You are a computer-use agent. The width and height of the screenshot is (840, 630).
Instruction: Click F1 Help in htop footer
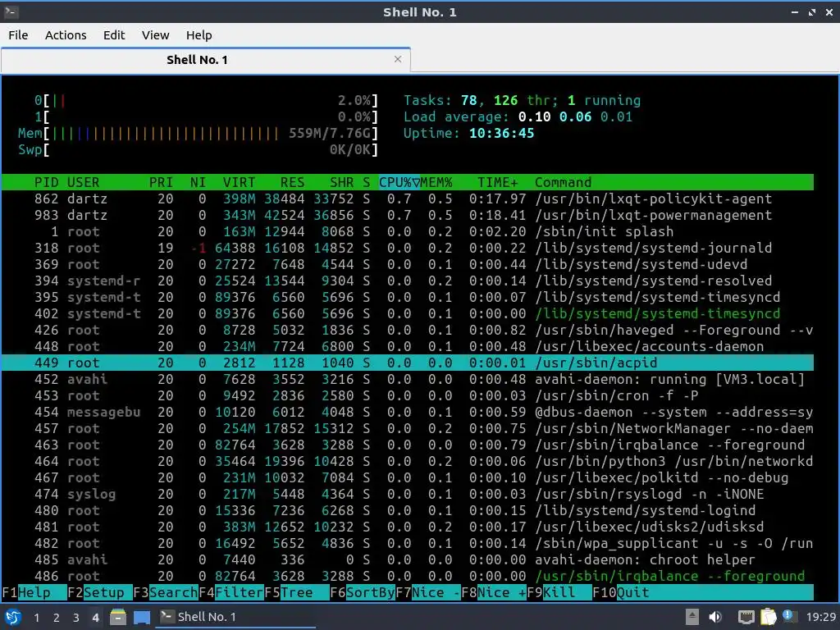[x=34, y=592]
